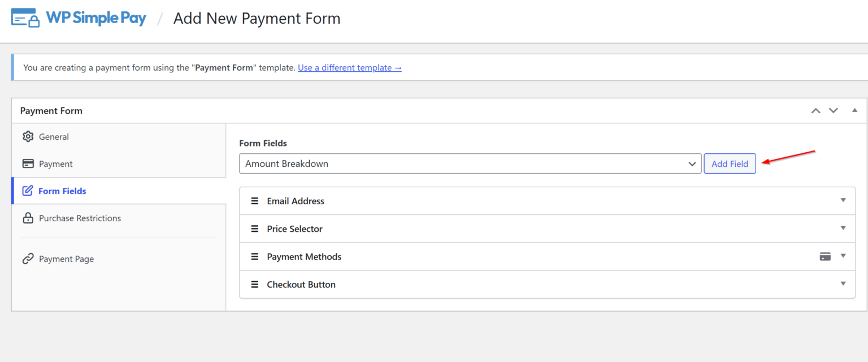The image size is (868, 362).
Task: Collapse the Payment Form metabox panel
Action: (x=855, y=110)
